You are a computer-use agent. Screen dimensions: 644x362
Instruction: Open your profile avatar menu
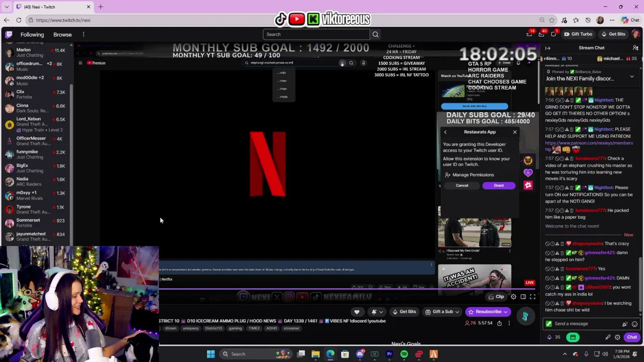[x=636, y=34]
